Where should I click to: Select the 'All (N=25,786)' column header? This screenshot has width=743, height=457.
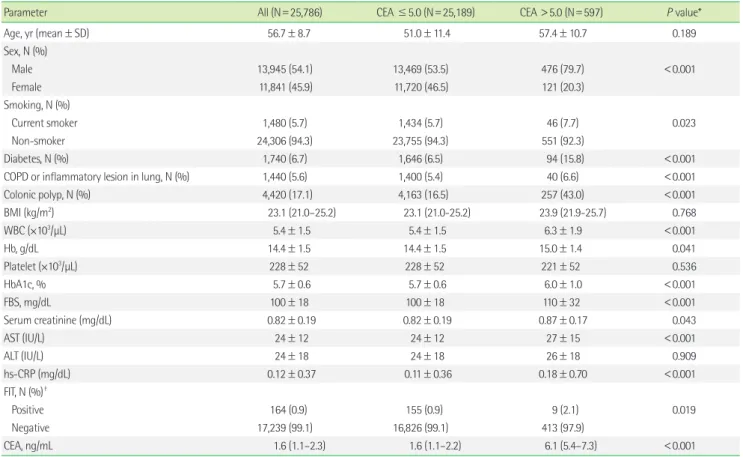pyautogui.click(x=290, y=12)
